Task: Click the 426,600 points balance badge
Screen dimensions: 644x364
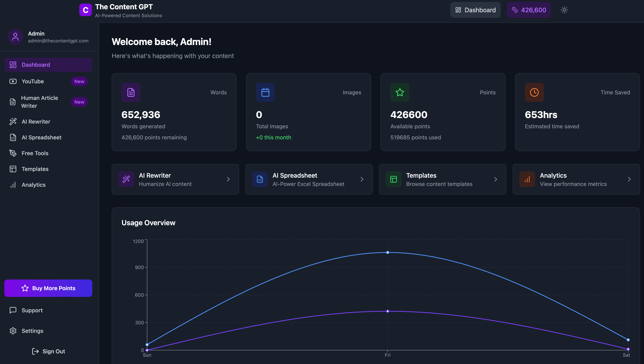Action: (x=529, y=10)
